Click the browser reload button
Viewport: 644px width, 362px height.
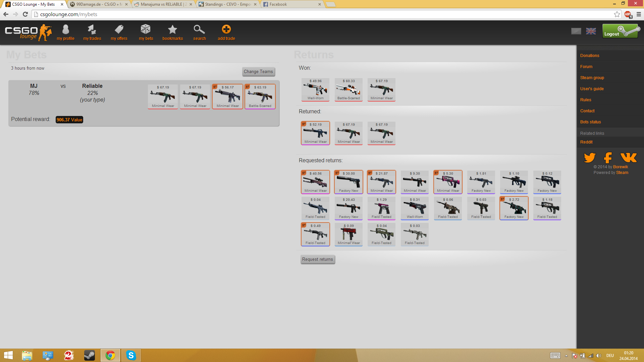click(25, 14)
